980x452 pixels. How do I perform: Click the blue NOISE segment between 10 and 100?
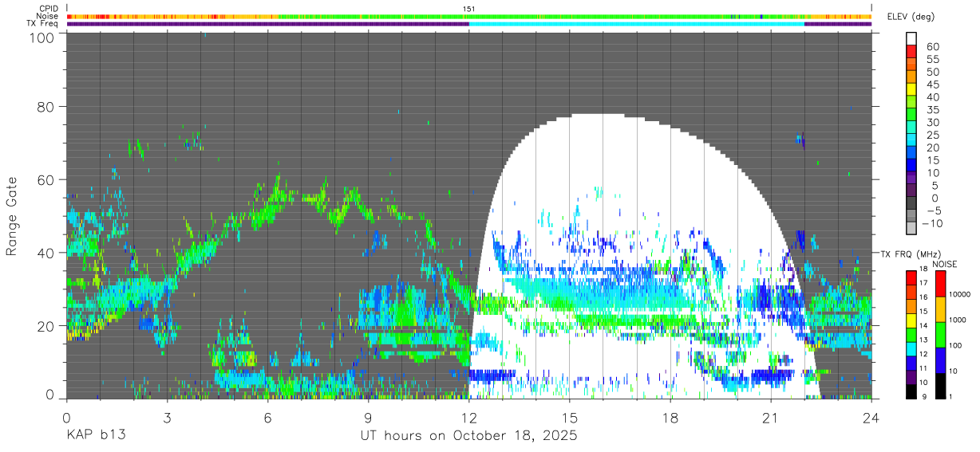coord(940,360)
